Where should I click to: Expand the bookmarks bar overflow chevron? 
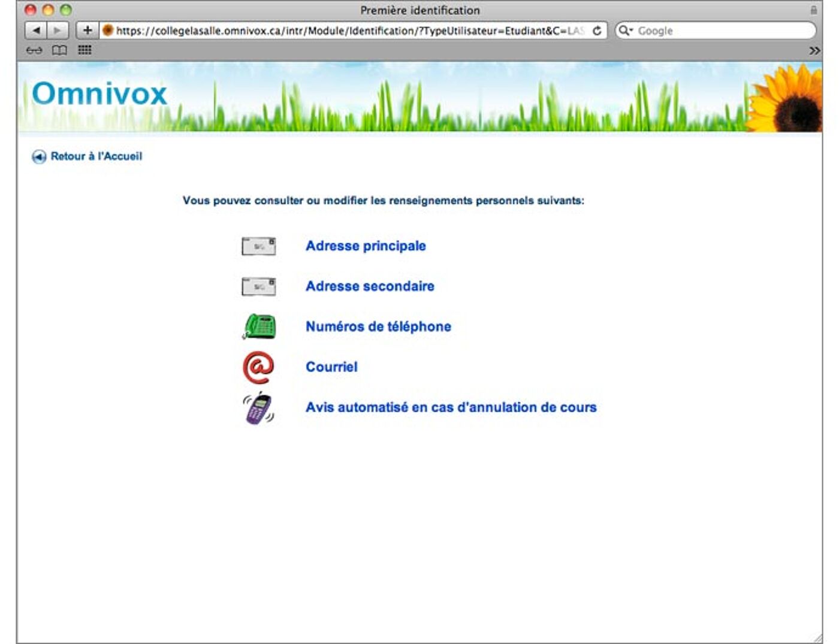tap(814, 51)
